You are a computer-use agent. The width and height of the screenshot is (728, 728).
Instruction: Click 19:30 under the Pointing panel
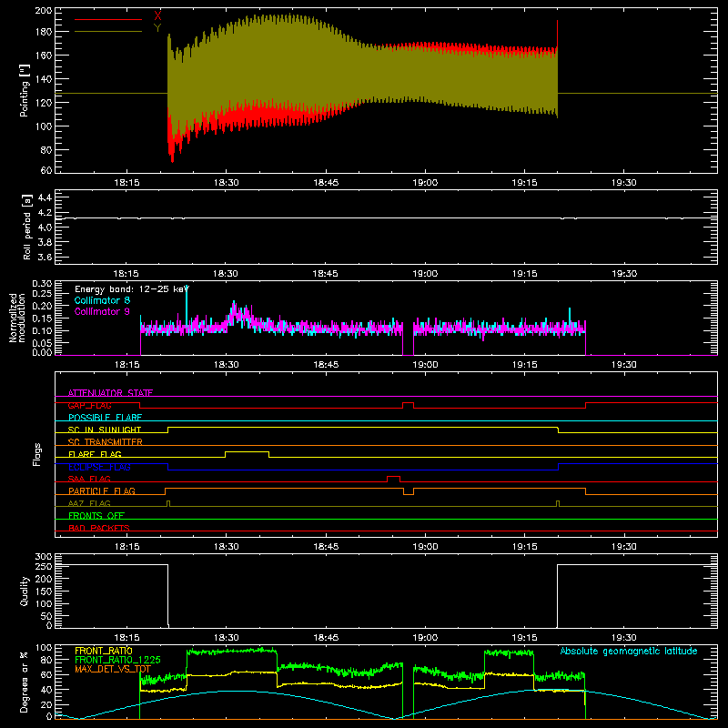623,183
